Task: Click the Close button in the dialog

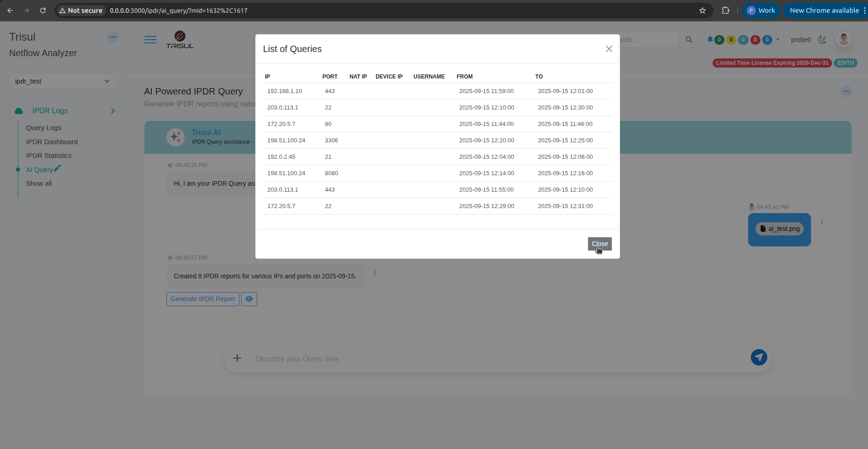Action: pos(599,244)
